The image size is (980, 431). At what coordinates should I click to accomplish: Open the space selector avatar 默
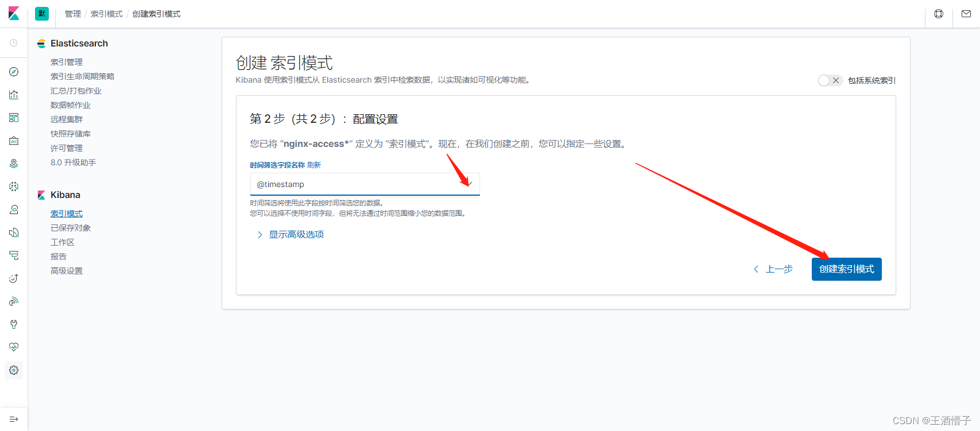tap(42, 14)
